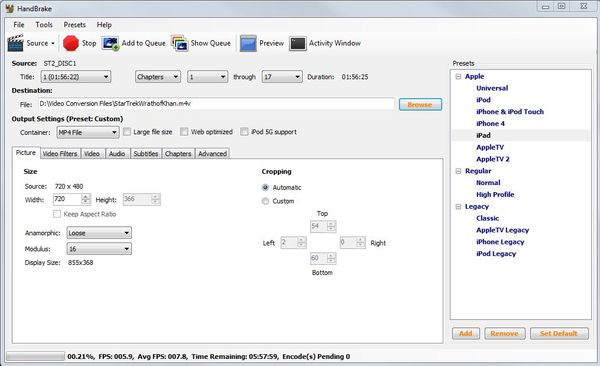Click the destination File path field

(216, 104)
